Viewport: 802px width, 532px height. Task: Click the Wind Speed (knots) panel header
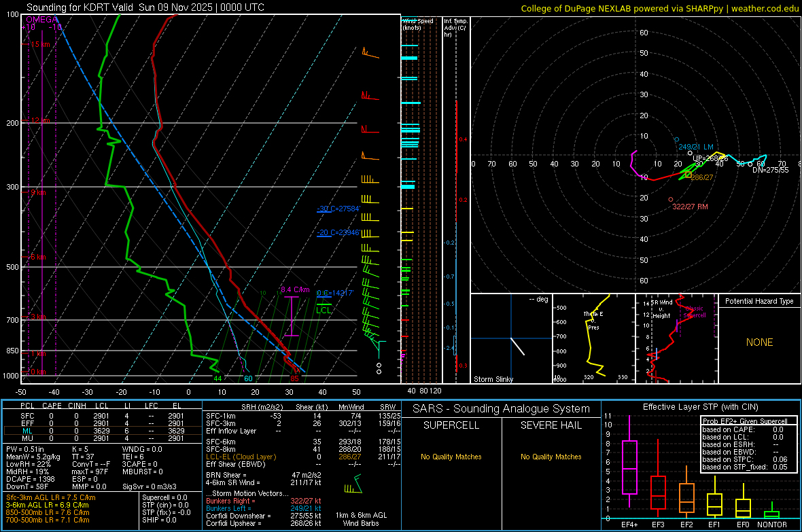[x=418, y=24]
